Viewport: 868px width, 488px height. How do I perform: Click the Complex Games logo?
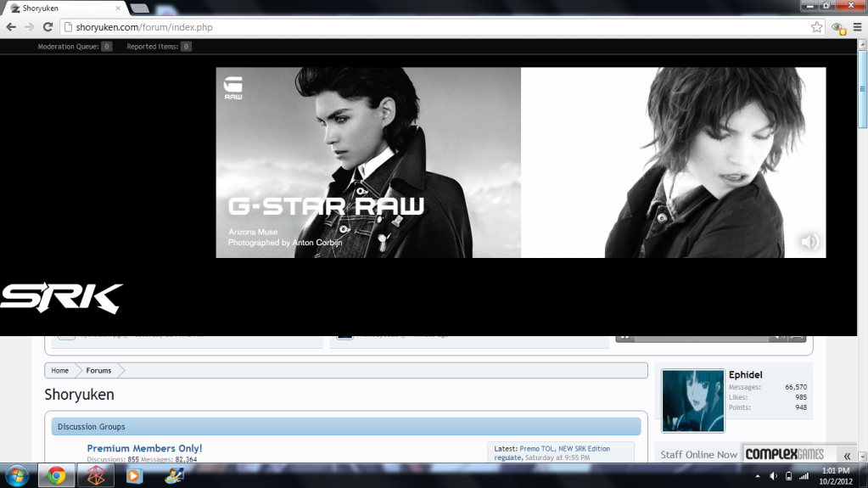coord(784,454)
